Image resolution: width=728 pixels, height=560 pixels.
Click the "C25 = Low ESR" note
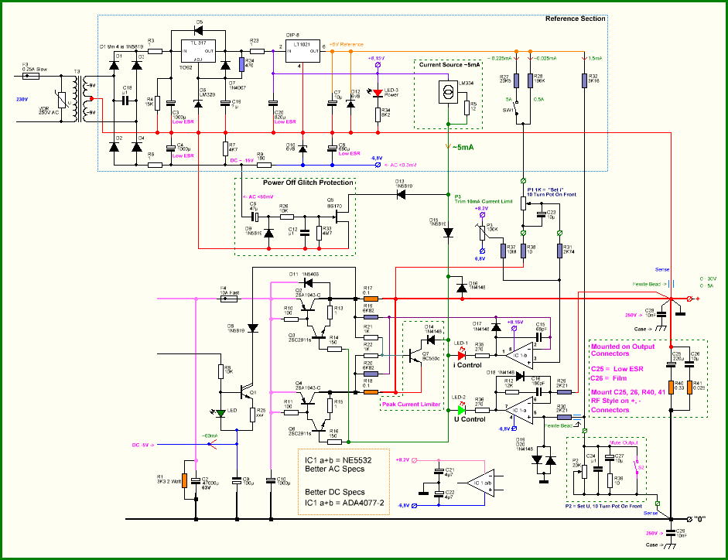[x=617, y=369]
